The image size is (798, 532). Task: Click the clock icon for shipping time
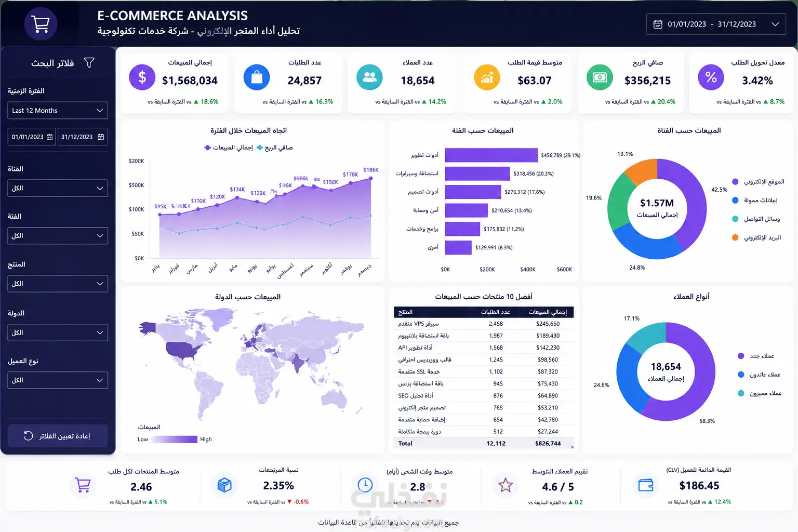coord(365,485)
